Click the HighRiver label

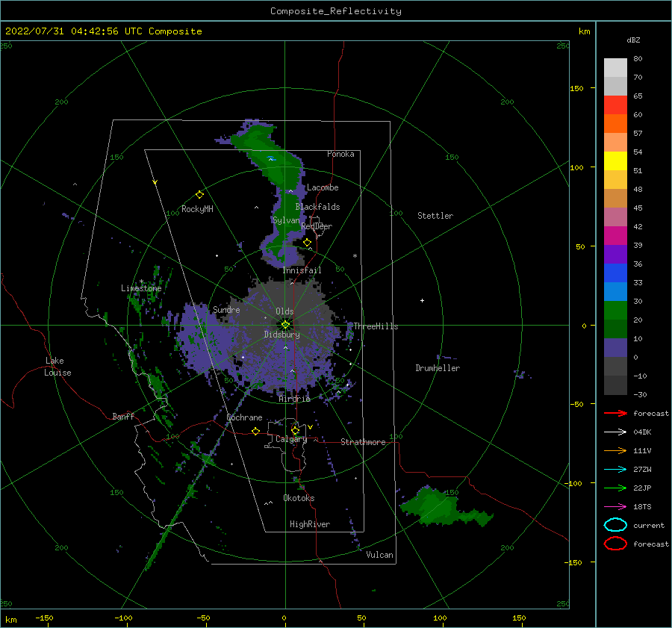click(310, 524)
